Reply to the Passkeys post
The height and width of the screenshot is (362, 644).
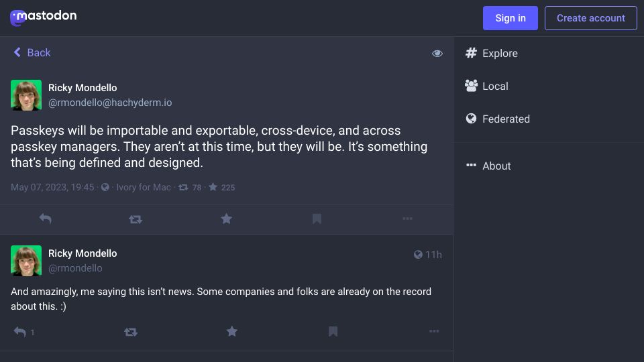pos(45,219)
